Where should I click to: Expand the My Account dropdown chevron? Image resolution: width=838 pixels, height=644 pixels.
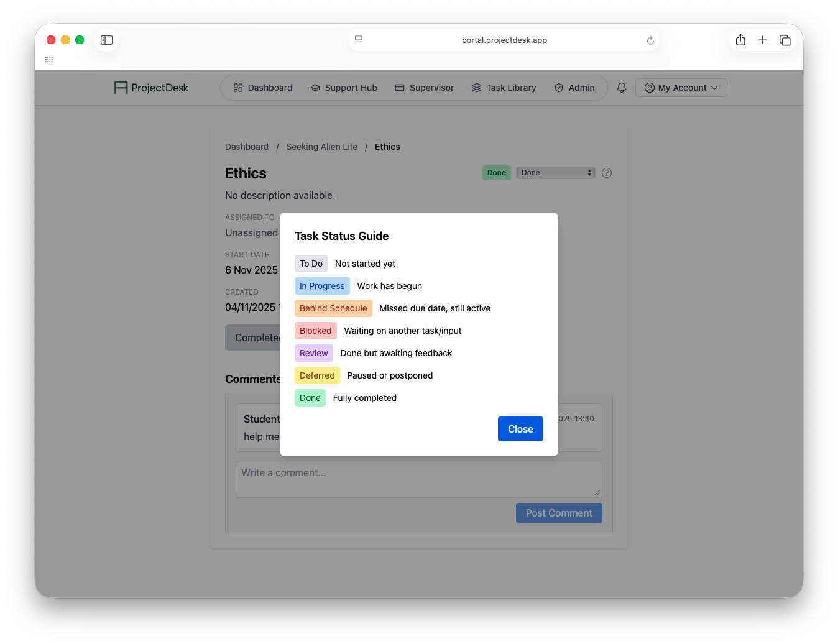(715, 88)
